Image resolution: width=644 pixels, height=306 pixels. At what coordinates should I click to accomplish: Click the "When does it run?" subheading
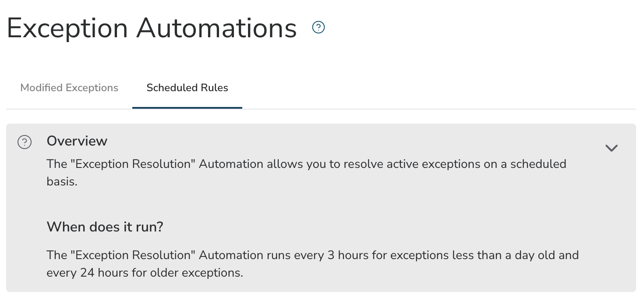(x=105, y=227)
